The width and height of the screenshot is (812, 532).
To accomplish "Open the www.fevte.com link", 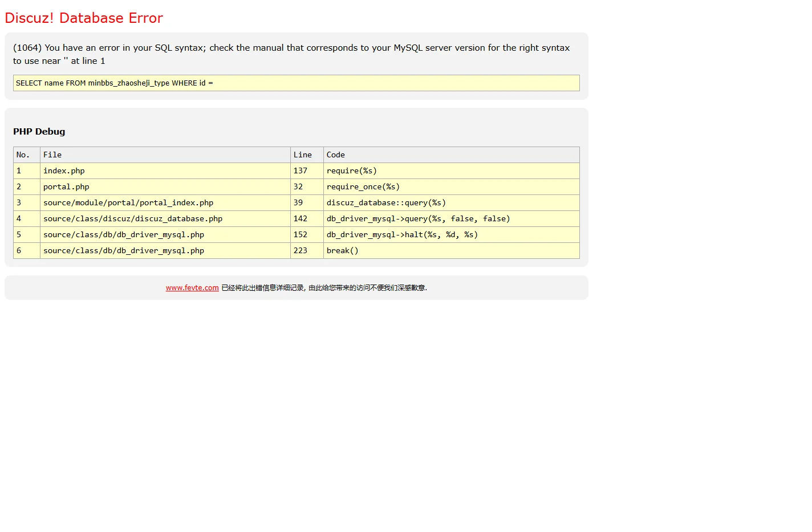I will (192, 288).
